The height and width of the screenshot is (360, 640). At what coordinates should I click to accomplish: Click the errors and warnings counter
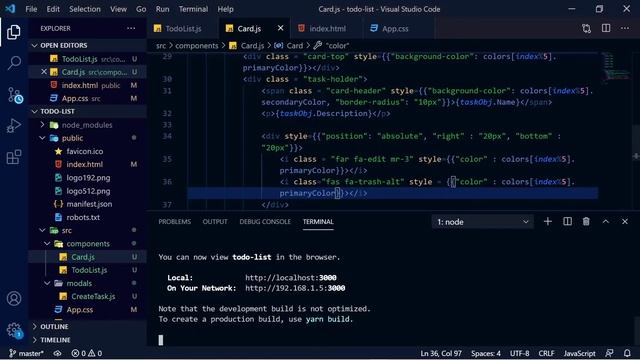pyautogui.click(x=87, y=353)
